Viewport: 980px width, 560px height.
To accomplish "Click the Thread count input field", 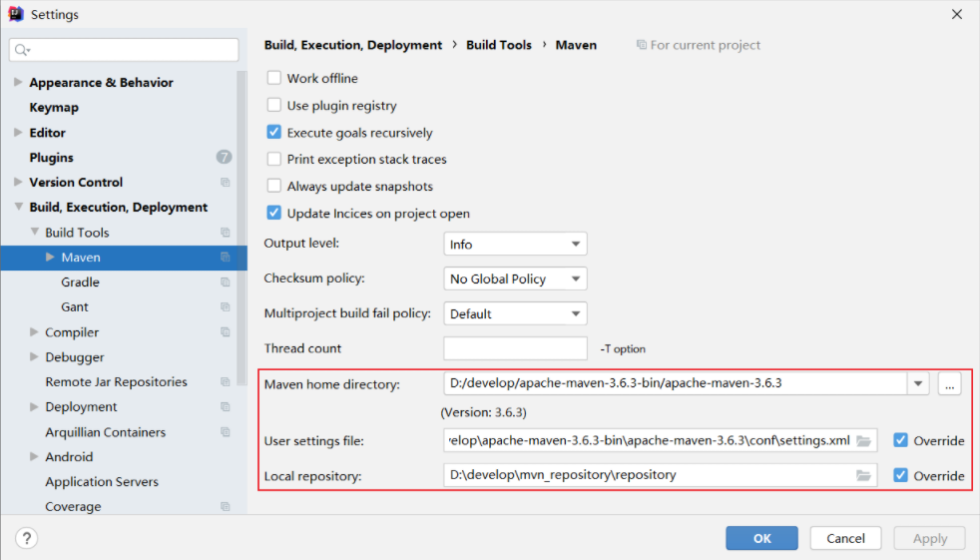I will click(515, 348).
